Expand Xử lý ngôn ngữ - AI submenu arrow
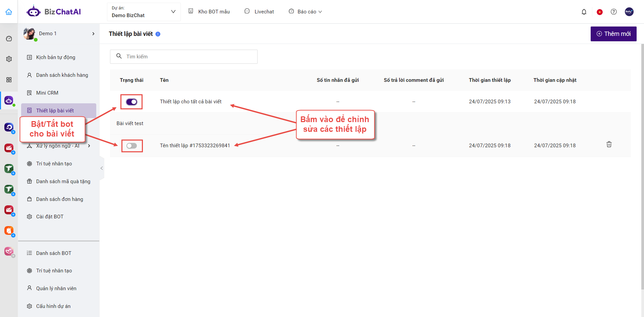Screen dimensions: 644x317 click(89, 146)
